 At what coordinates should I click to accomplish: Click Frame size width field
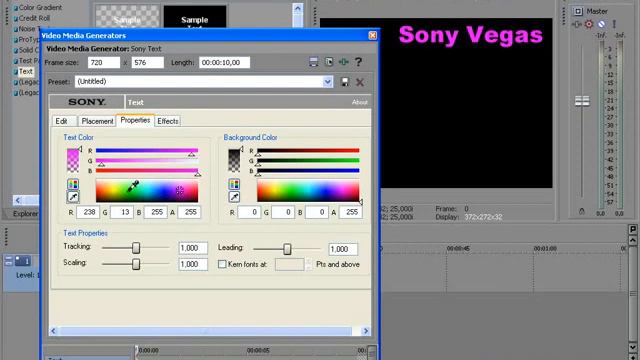[x=104, y=62]
